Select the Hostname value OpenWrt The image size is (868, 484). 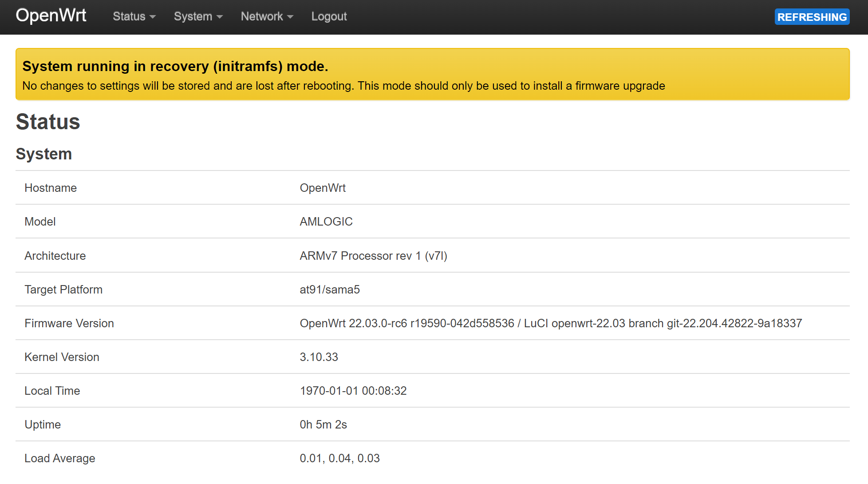(322, 188)
